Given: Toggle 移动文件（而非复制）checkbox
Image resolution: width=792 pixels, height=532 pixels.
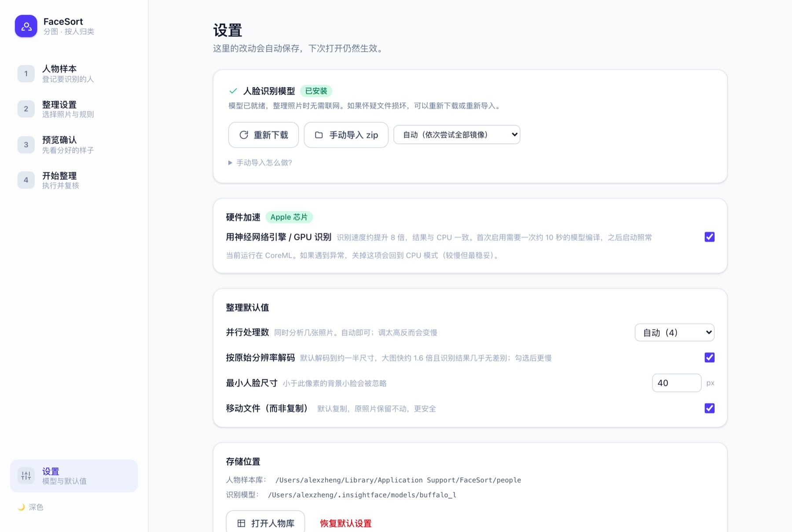Looking at the screenshot, I should (709, 408).
